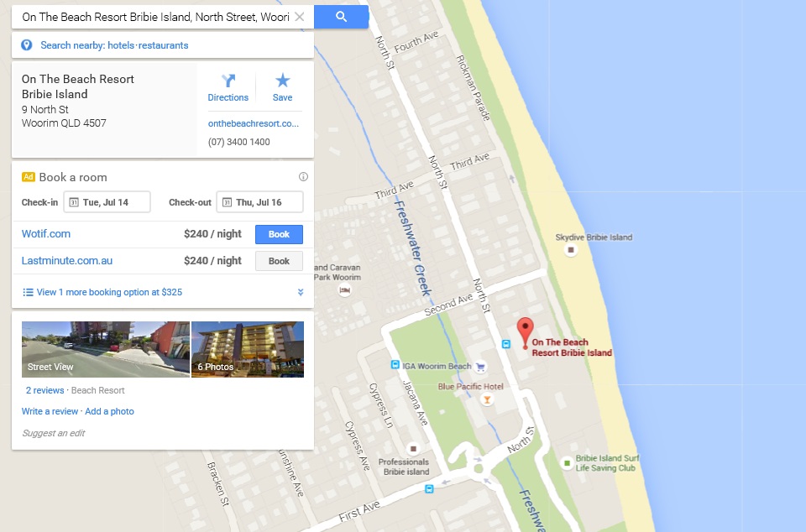Image resolution: width=806 pixels, height=532 pixels.
Task: Click Book button for Wotif.com
Action: point(279,234)
